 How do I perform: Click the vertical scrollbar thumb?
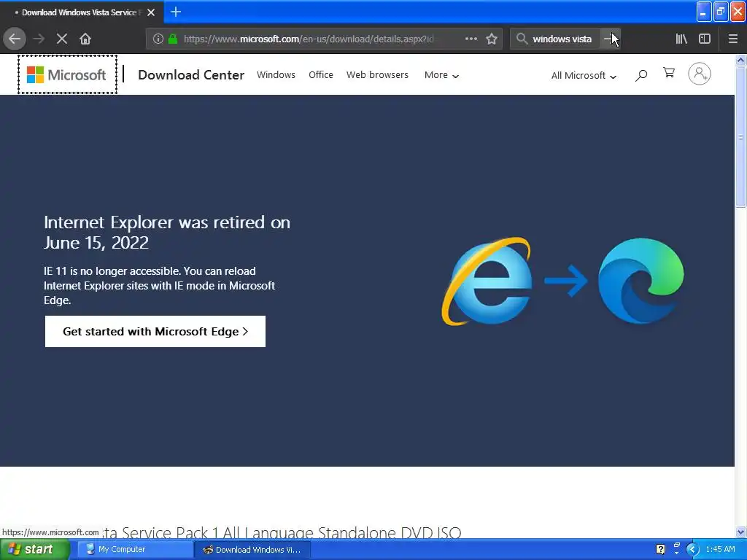click(740, 137)
